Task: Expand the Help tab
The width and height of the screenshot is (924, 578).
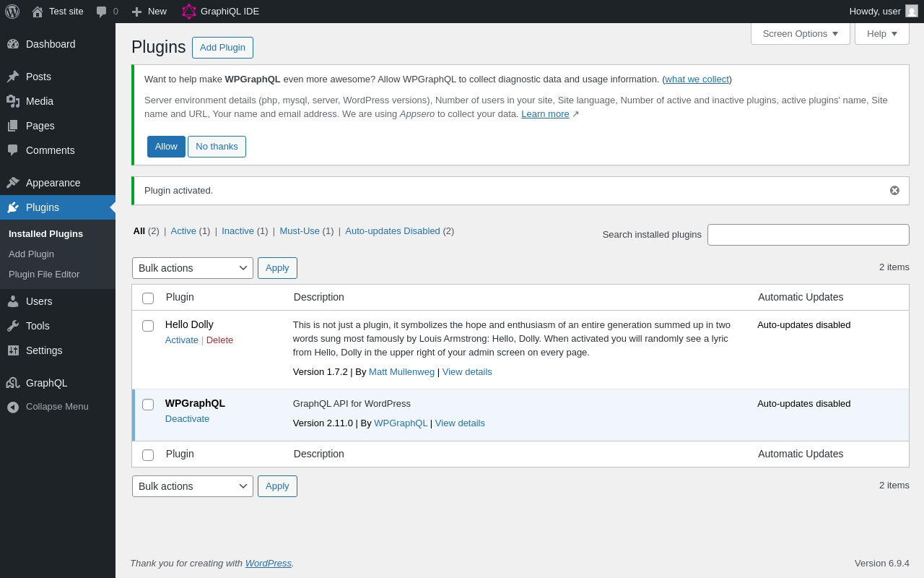Action: (x=881, y=33)
